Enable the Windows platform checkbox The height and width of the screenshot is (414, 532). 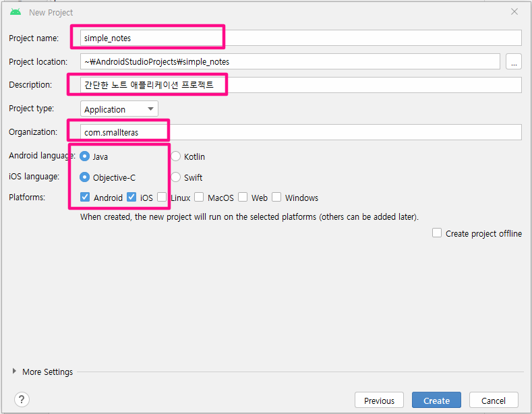[276, 198]
